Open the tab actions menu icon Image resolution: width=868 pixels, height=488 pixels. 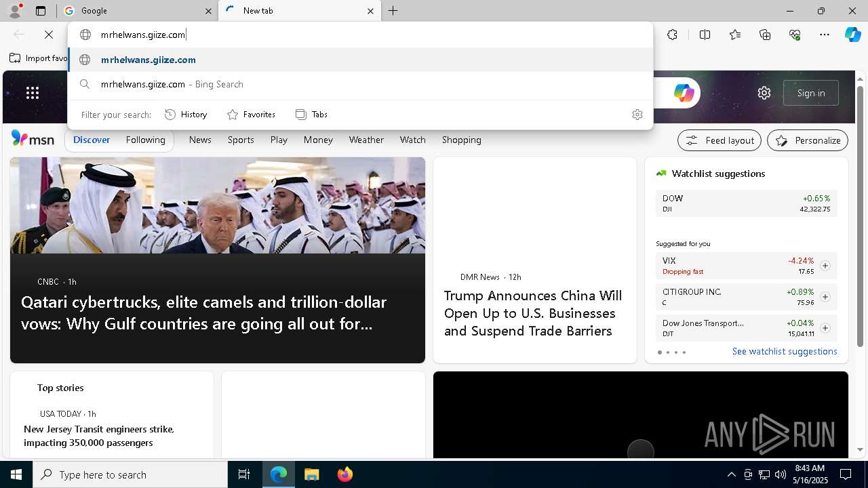click(41, 11)
